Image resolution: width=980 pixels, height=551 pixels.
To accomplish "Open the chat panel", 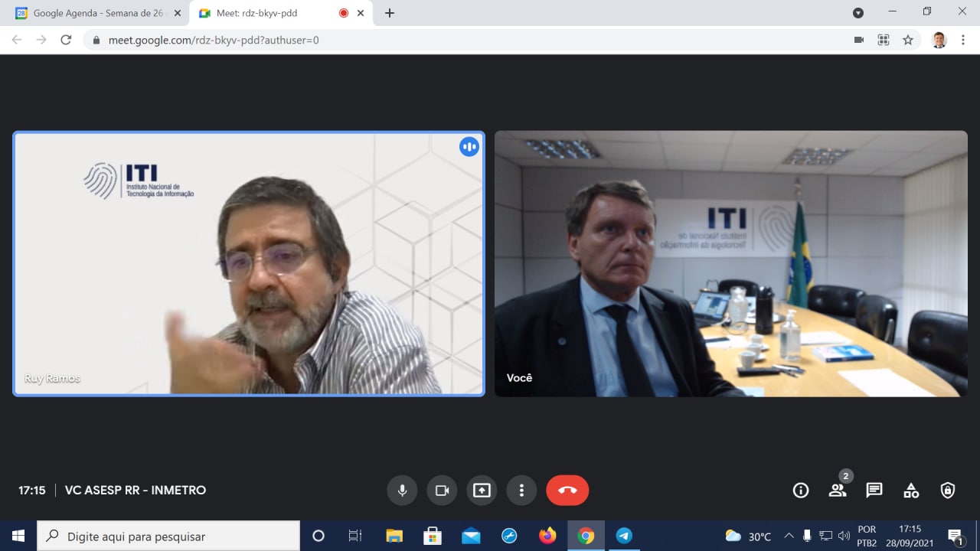I will (x=874, y=491).
